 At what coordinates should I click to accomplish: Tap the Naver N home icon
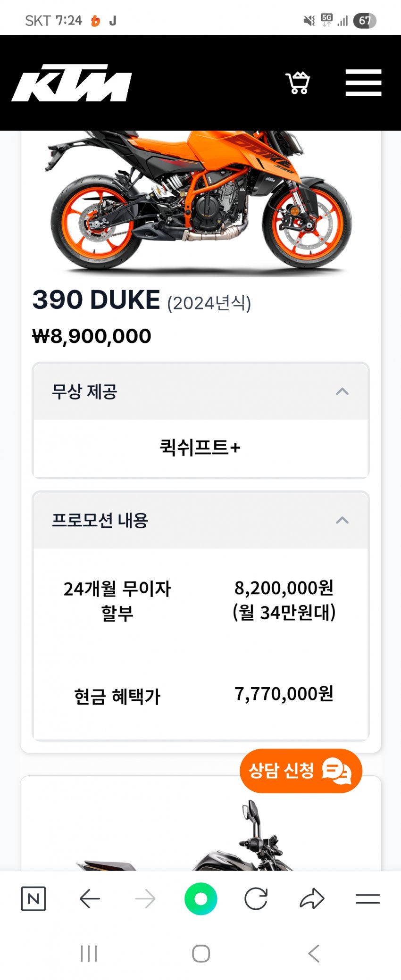click(x=33, y=898)
